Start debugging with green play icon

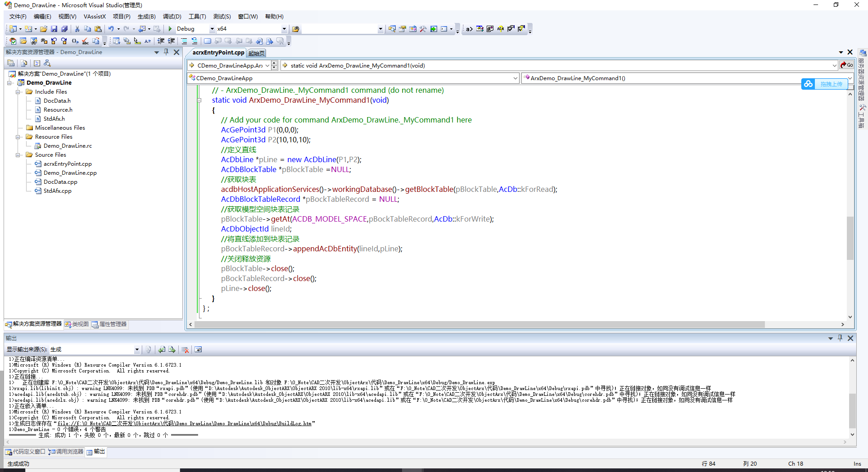[x=170, y=29]
